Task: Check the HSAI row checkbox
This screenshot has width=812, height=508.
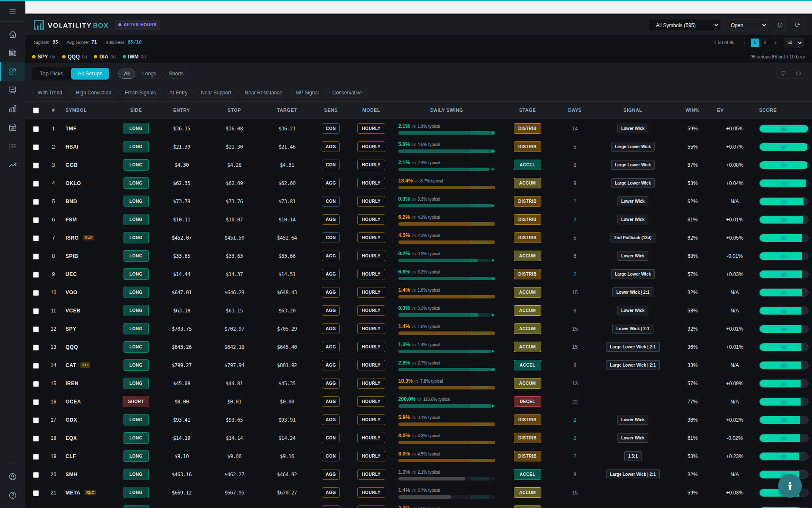Action: (36, 147)
